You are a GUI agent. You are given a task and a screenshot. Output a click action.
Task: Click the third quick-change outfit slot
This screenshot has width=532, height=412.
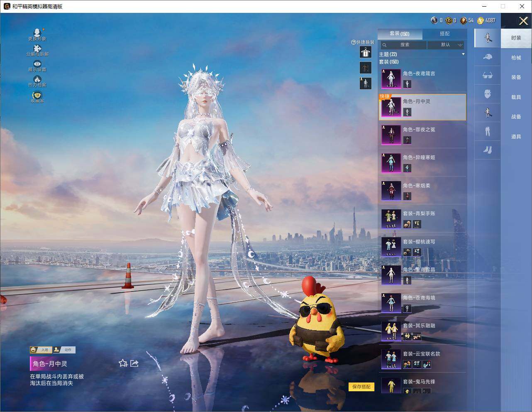(x=365, y=83)
